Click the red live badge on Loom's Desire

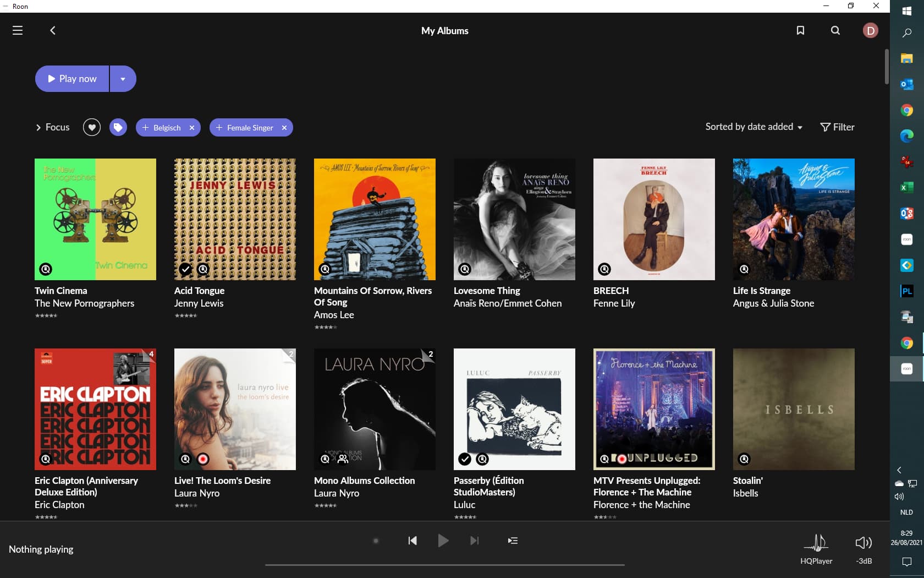[x=203, y=459]
